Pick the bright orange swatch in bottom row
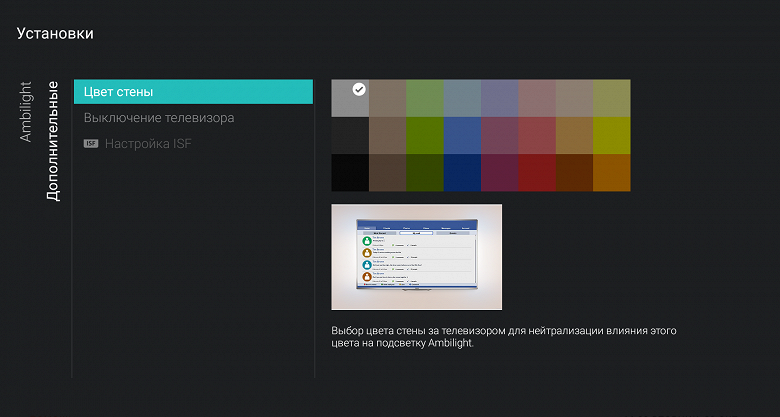This screenshot has width=780, height=417. click(x=612, y=172)
